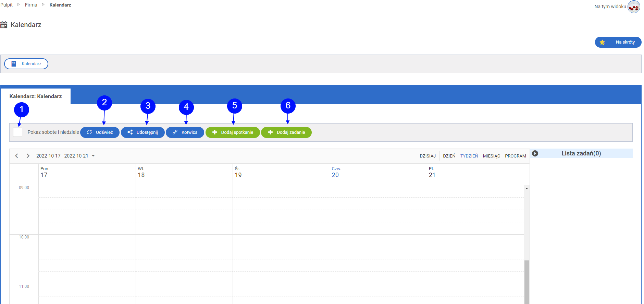Open the Firma breadcrumb item
This screenshot has width=644, height=304.
pos(31,5)
